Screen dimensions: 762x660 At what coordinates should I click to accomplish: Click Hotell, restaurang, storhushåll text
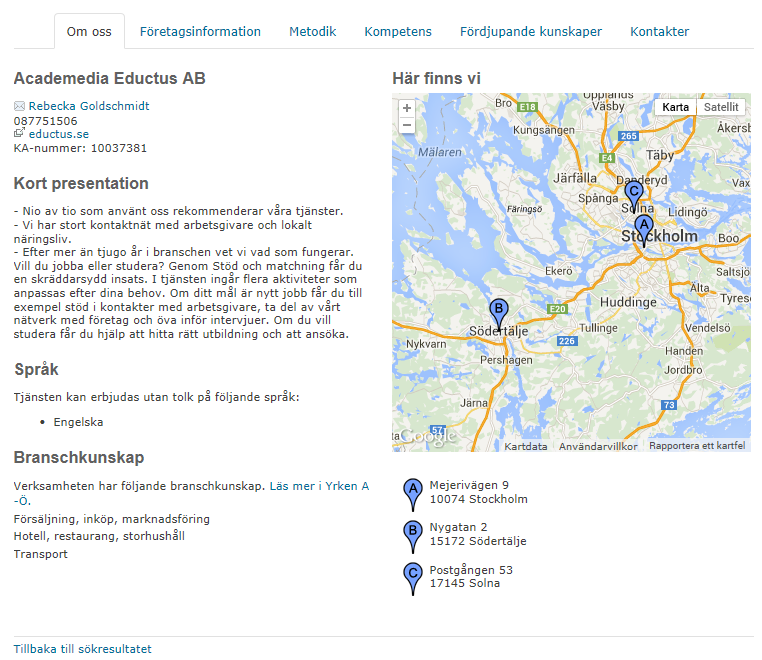click(x=99, y=536)
